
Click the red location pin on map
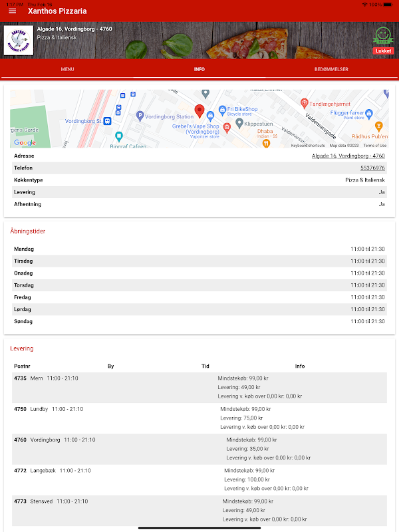coord(199,110)
